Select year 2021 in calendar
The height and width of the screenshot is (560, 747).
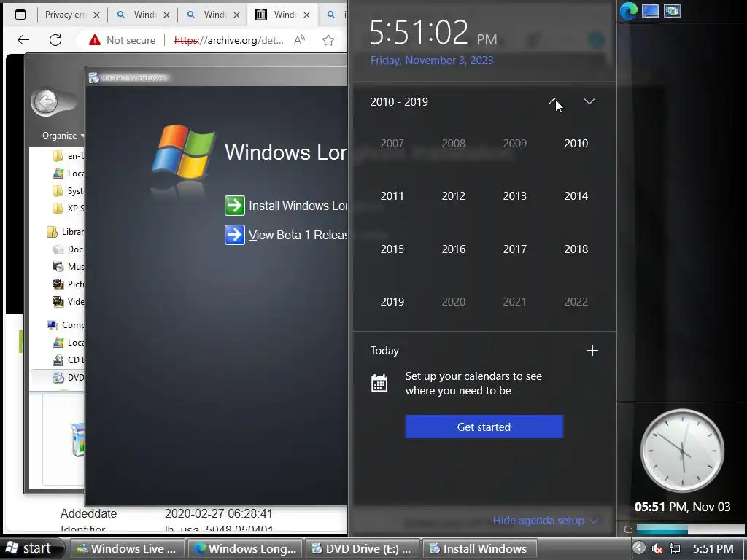515,301
